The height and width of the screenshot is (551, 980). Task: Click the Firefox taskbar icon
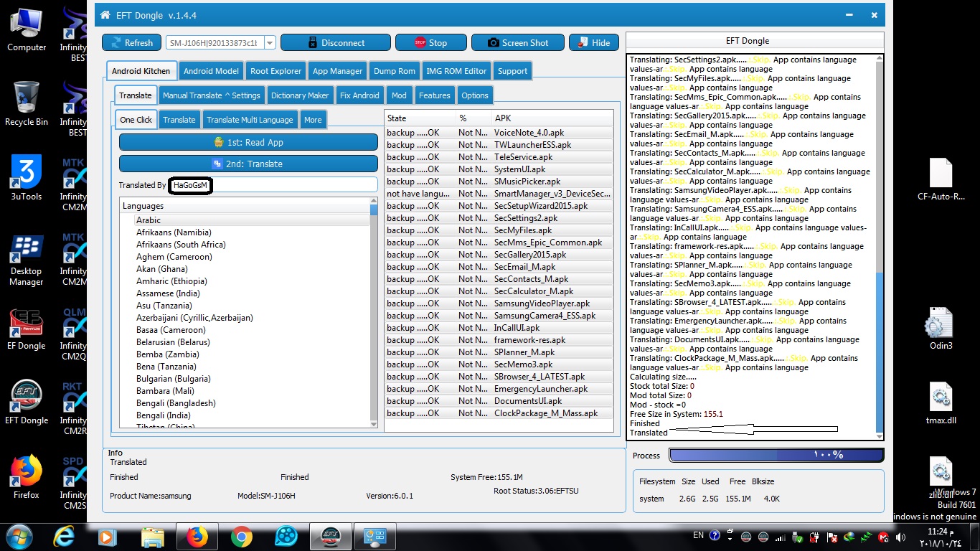tap(197, 537)
